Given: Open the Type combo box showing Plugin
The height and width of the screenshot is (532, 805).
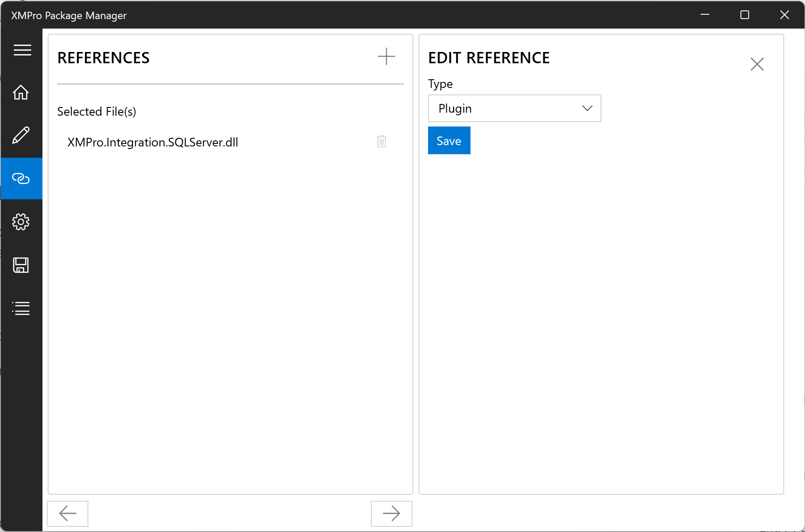Looking at the screenshot, I should click(507, 108).
